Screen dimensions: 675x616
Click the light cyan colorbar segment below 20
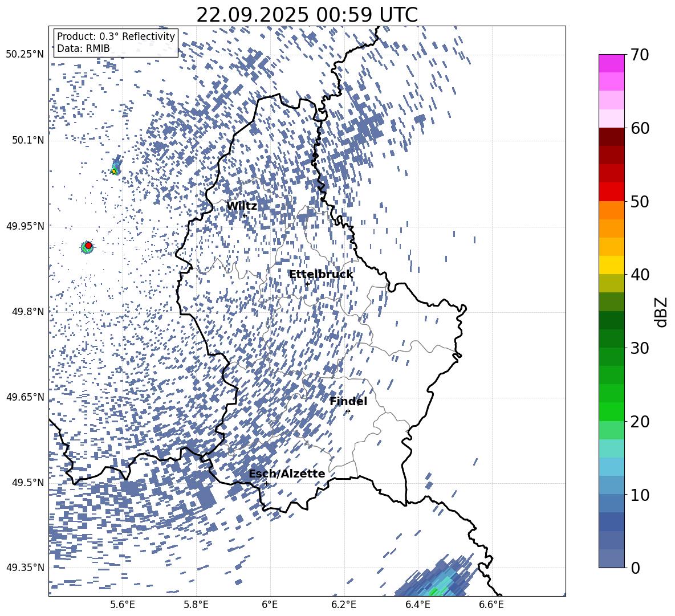pos(611,448)
